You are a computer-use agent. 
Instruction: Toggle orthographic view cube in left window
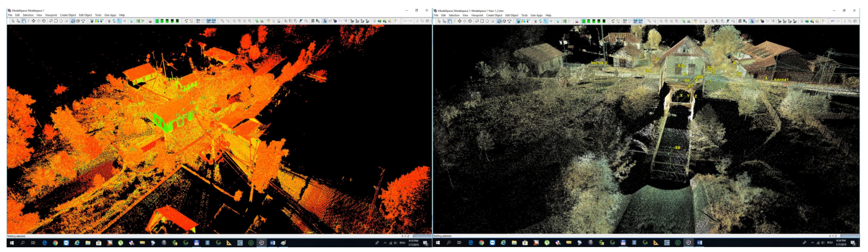tap(78, 21)
